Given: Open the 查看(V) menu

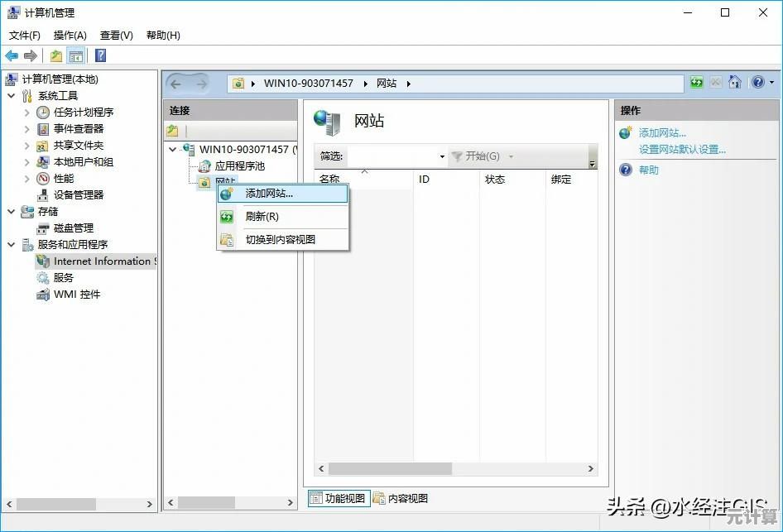Looking at the screenshot, I should pyautogui.click(x=115, y=35).
